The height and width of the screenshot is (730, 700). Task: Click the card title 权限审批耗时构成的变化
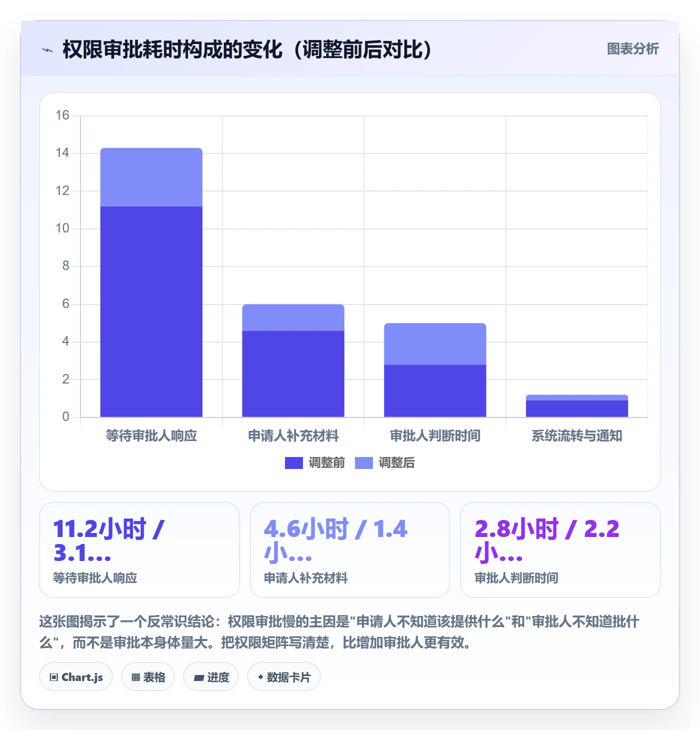[172, 49]
